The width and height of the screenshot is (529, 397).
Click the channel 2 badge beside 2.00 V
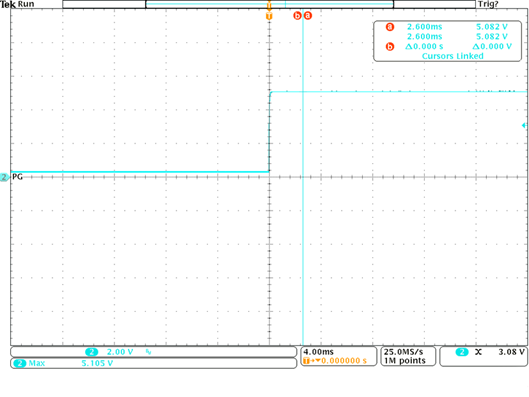91,352
